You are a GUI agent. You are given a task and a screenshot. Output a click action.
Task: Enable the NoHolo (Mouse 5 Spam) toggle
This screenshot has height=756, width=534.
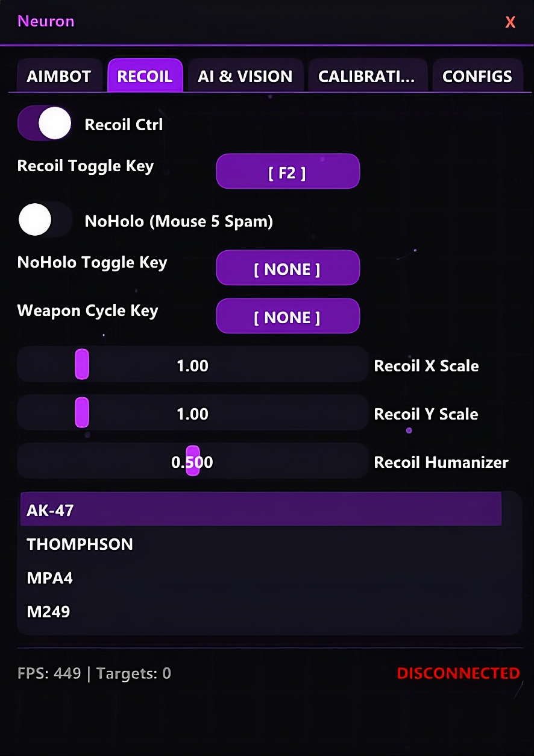(45, 220)
